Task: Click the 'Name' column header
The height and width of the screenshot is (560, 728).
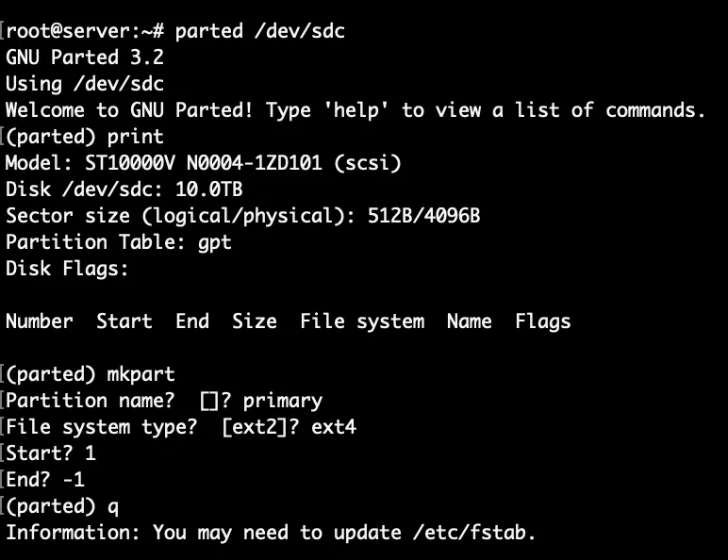Action: 470,321
